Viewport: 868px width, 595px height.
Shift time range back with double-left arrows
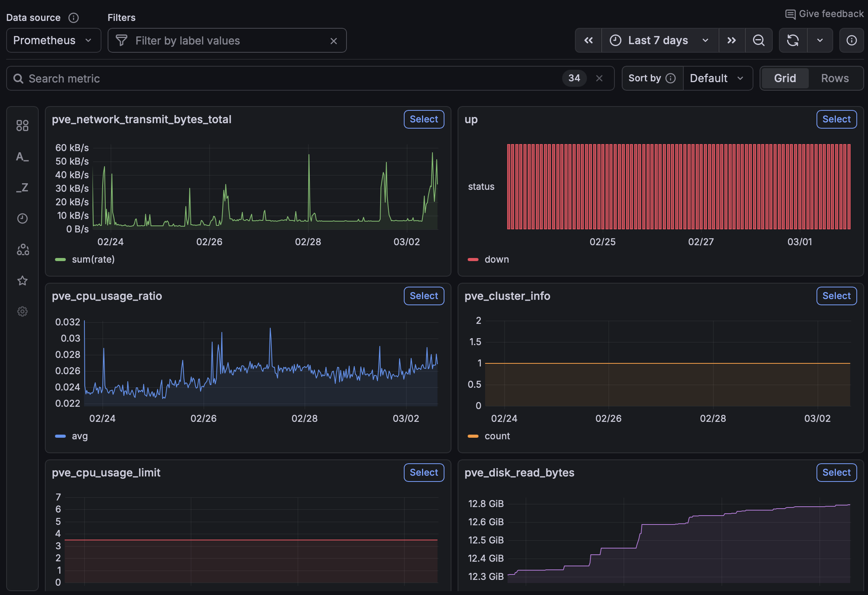(x=588, y=40)
